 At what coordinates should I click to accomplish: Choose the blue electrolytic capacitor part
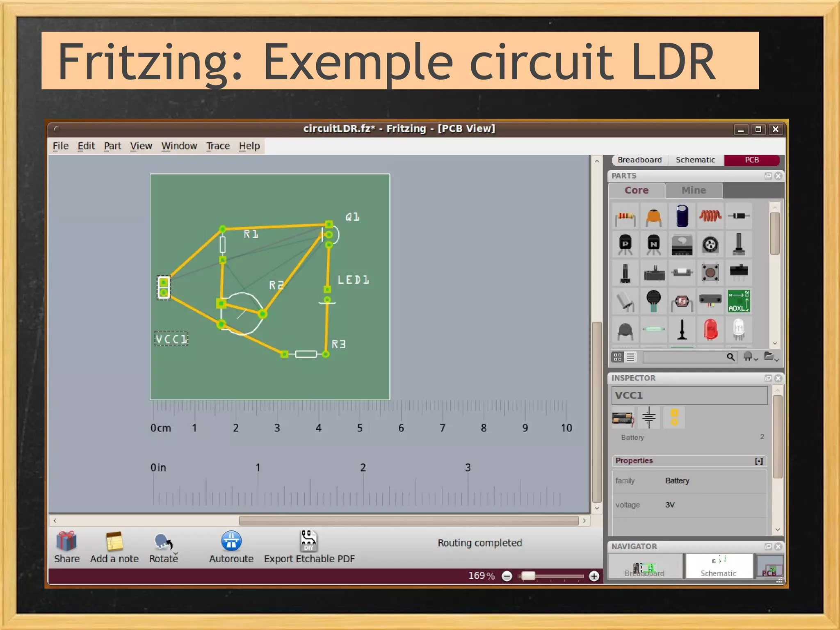pos(682,216)
